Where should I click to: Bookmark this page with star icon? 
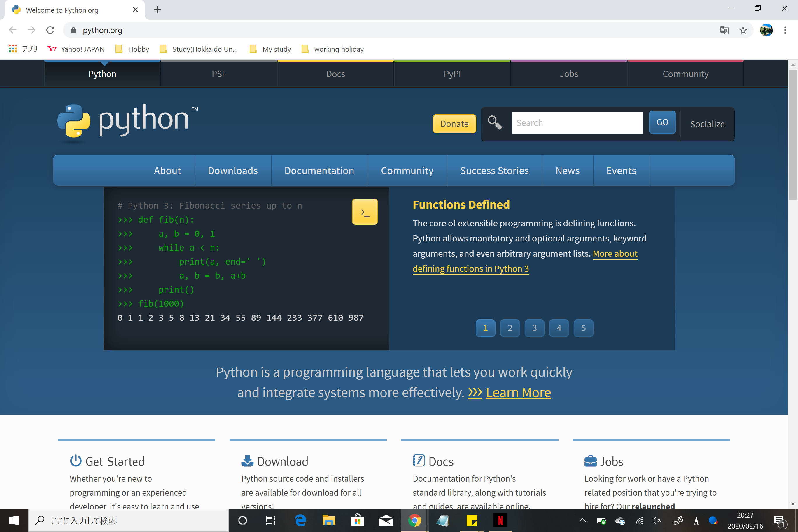743,30
